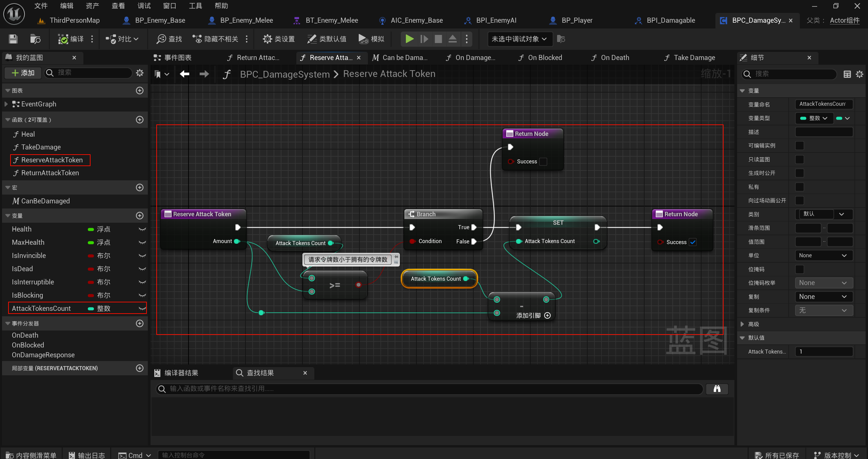
Task: Open the Debug menu
Action: point(144,6)
